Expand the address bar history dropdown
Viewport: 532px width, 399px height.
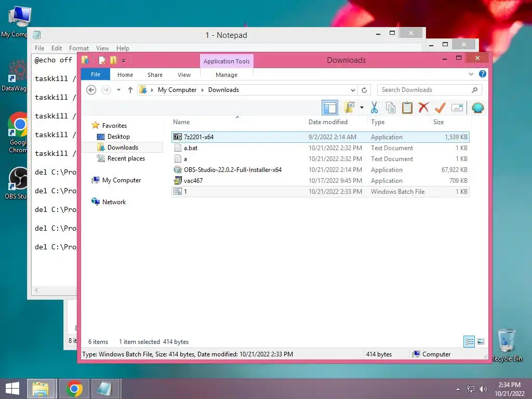click(x=353, y=90)
